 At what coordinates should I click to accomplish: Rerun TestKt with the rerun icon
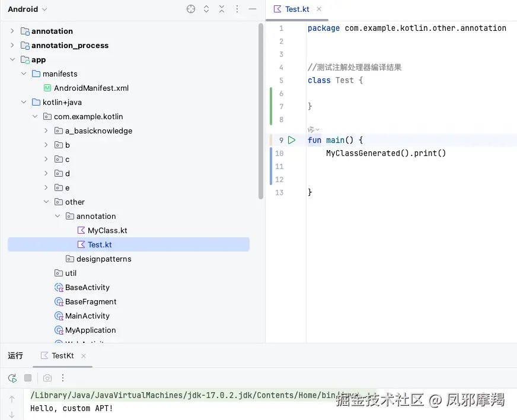12,378
